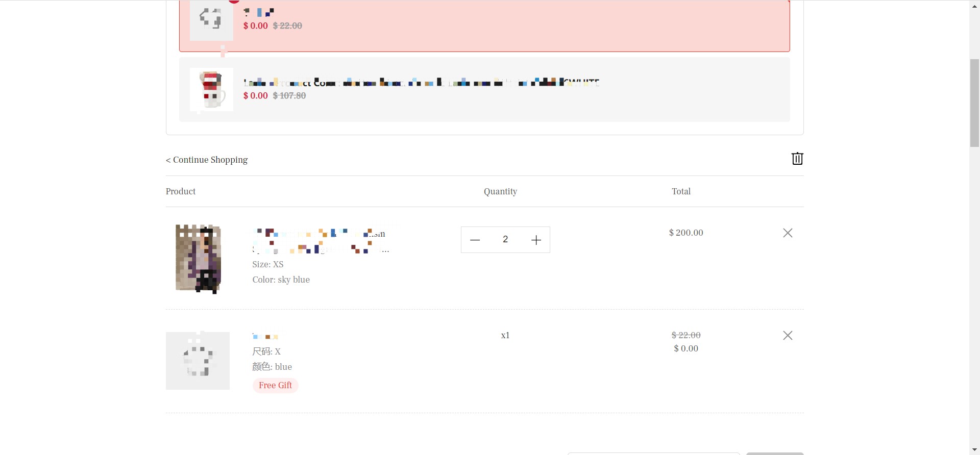980x455 pixels.
Task: Select the mug gift thumbnail priced $107.80
Action: pyautogui.click(x=211, y=89)
